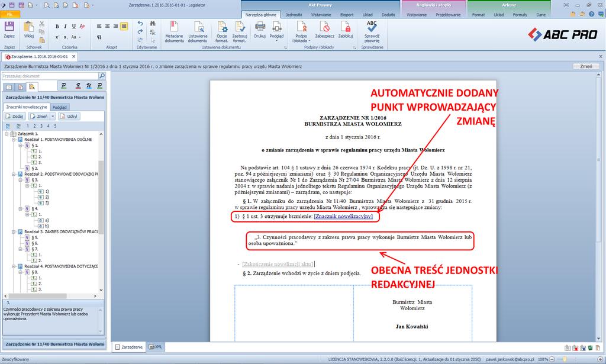The width and height of the screenshot is (606, 364).
Task: Center the paragraph text
Action: point(107,26)
